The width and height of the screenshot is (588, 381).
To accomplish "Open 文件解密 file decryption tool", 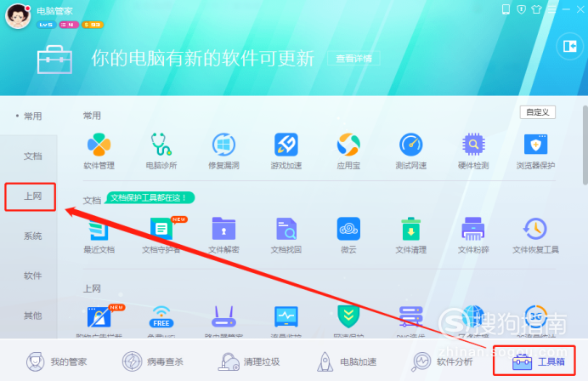I will pyautogui.click(x=223, y=236).
